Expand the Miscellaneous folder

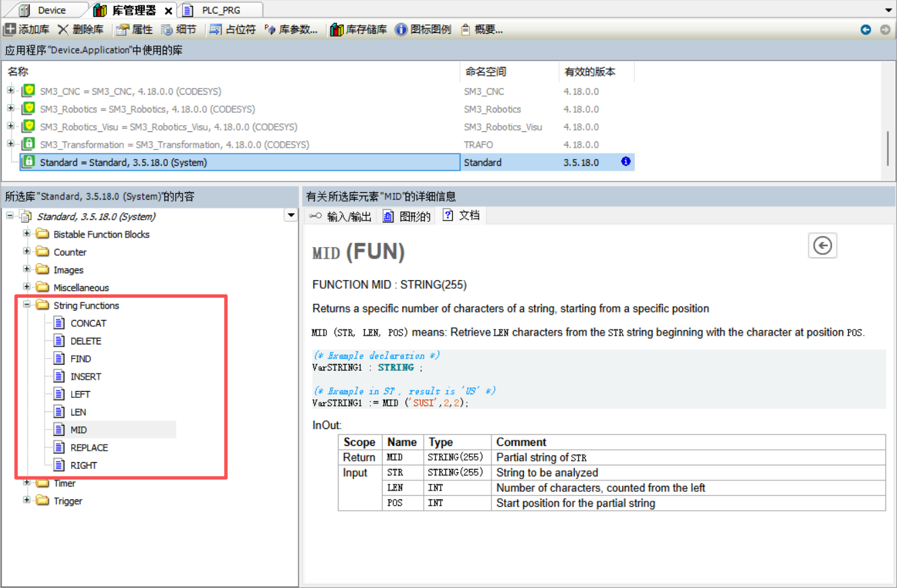(x=27, y=287)
